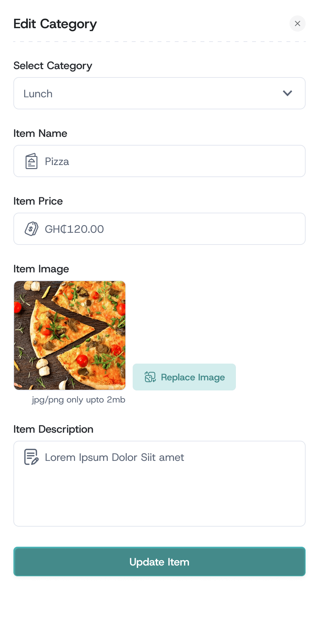Click the Edit Category heading

pyautogui.click(x=55, y=24)
